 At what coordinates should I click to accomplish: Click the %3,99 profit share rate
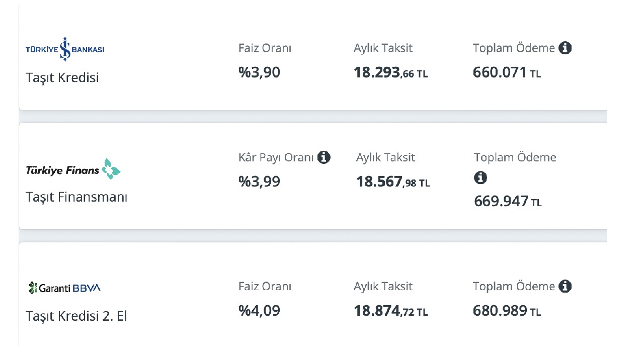(259, 182)
